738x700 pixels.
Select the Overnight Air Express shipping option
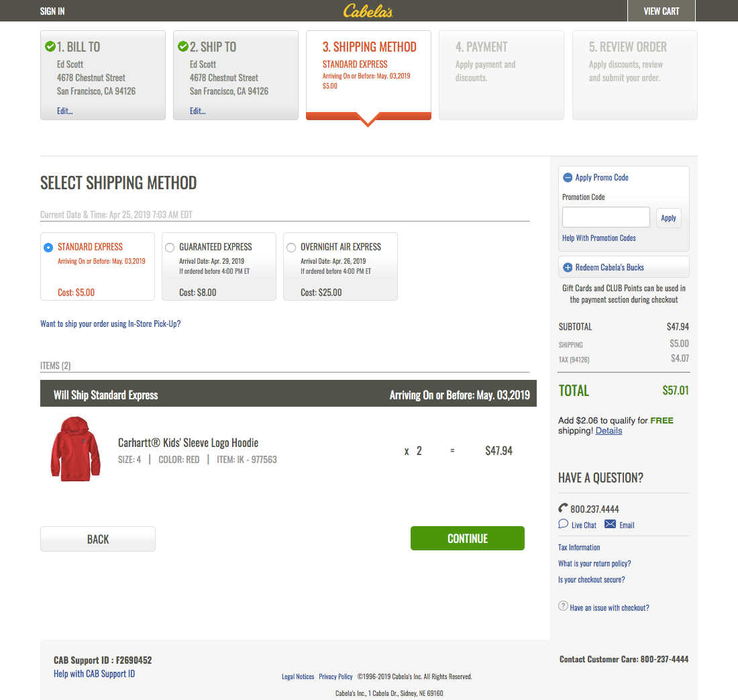(x=291, y=247)
